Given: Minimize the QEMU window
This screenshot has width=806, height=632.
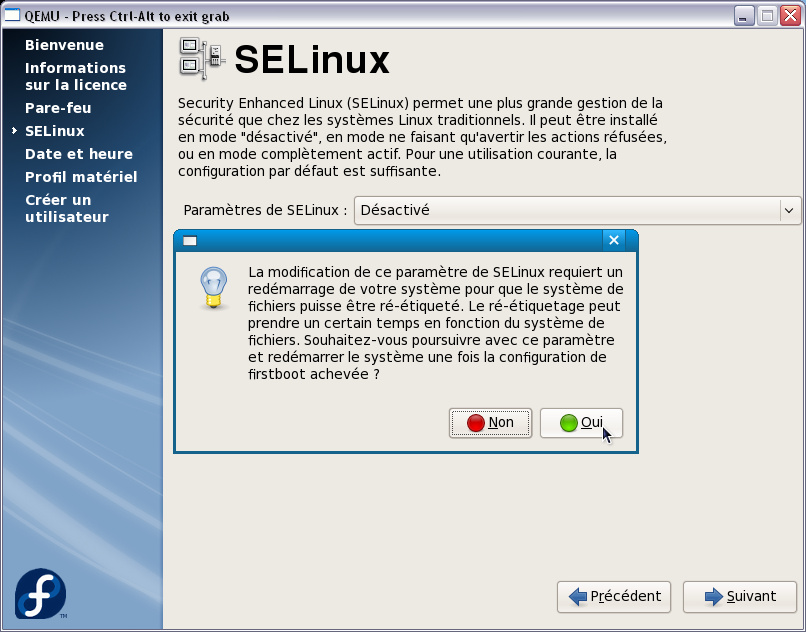Looking at the screenshot, I should click(742, 16).
